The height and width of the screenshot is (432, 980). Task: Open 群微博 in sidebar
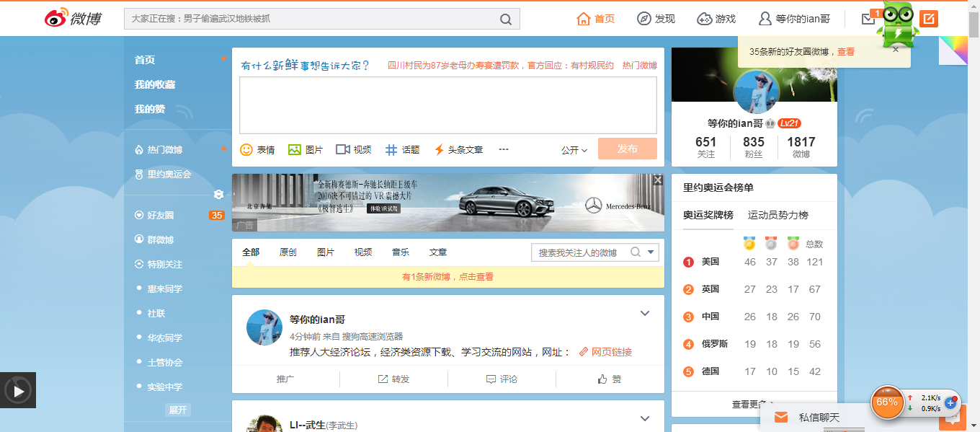160,239
